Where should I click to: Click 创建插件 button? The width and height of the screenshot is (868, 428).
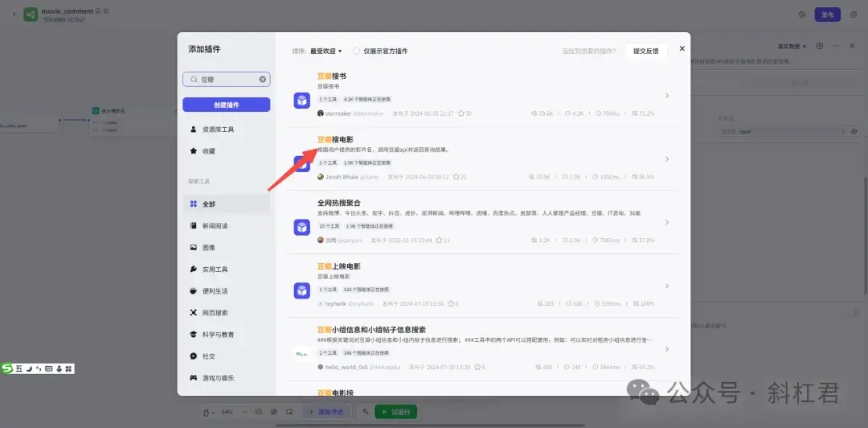(x=227, y=105)
